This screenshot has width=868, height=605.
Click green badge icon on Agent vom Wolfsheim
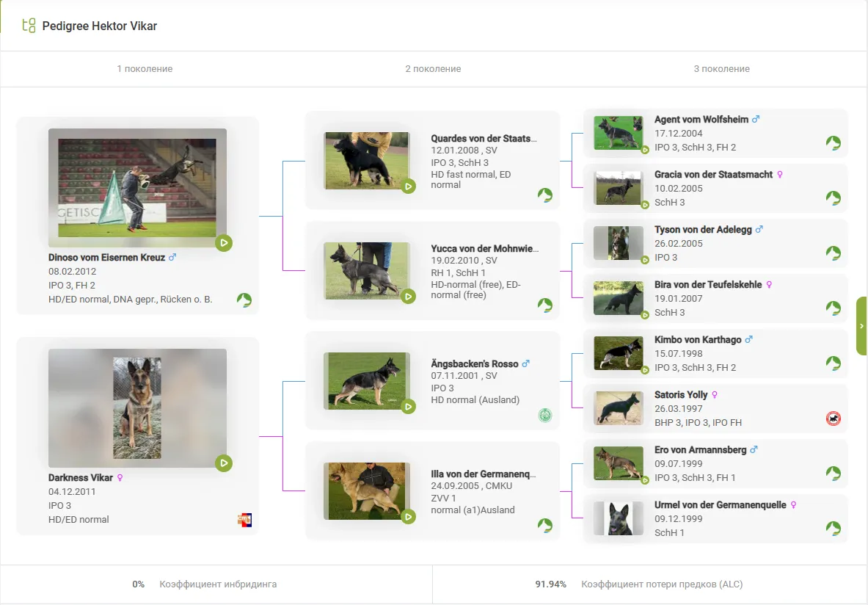point(833,143)
